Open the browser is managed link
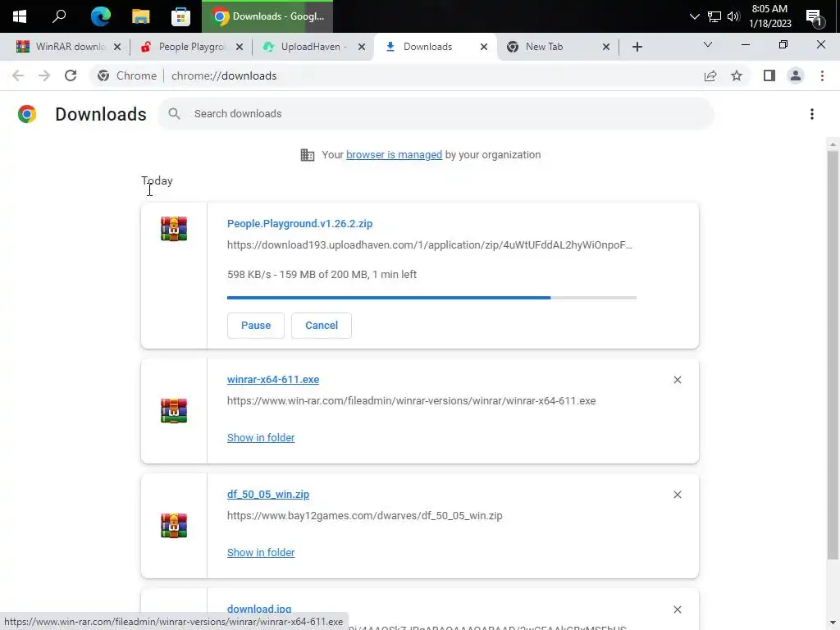 (x=394, y=155)
